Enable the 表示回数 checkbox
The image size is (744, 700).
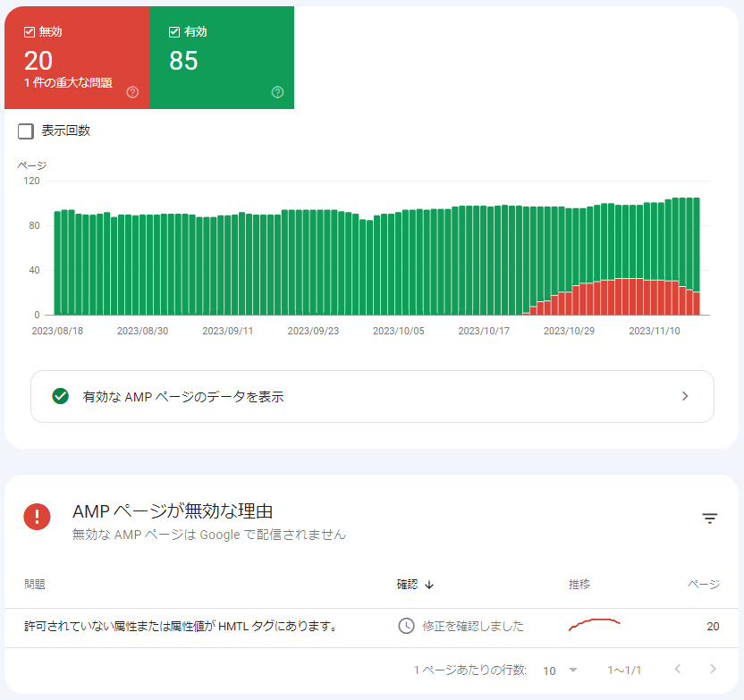26,131
